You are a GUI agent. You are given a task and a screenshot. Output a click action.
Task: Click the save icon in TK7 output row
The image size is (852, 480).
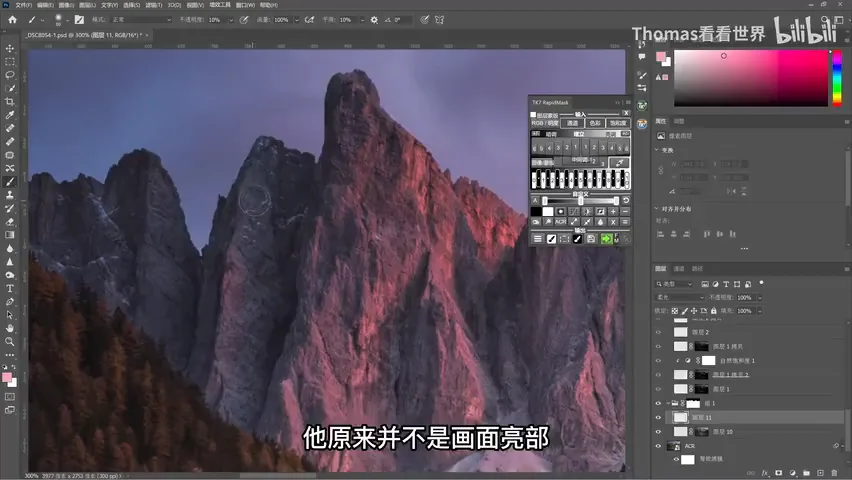(x=591, y=239)
